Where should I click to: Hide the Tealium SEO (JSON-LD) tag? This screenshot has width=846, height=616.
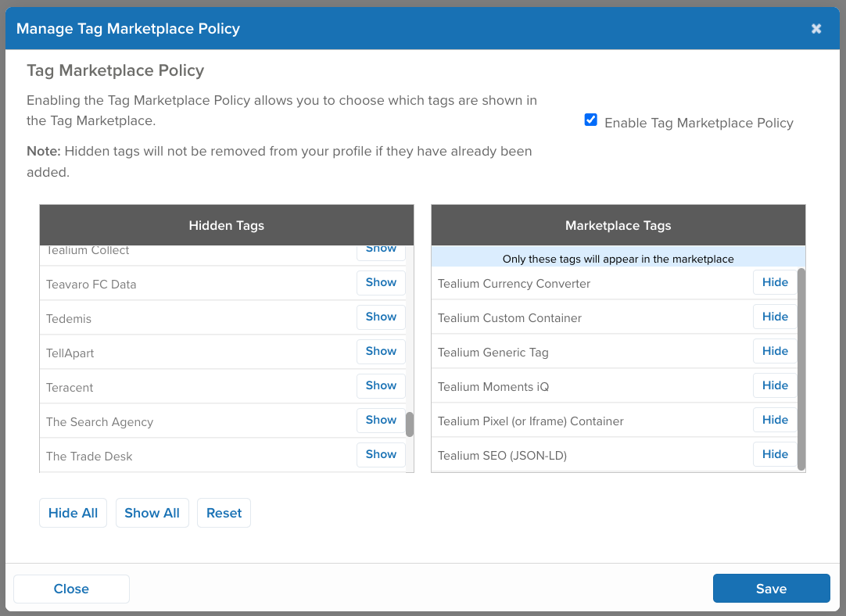click(x=774, y=453)
